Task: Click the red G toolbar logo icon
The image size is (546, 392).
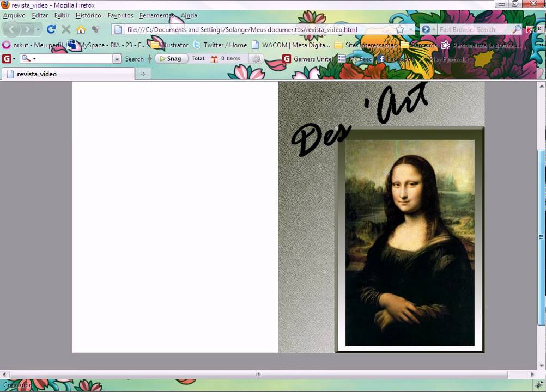Action: [x=7, y=59]
